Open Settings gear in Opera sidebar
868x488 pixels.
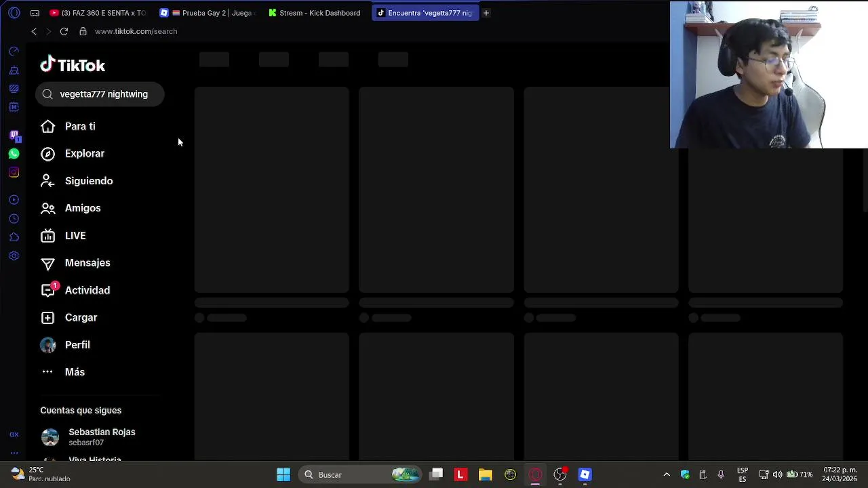pyautogui.click(x=14, y=256)
